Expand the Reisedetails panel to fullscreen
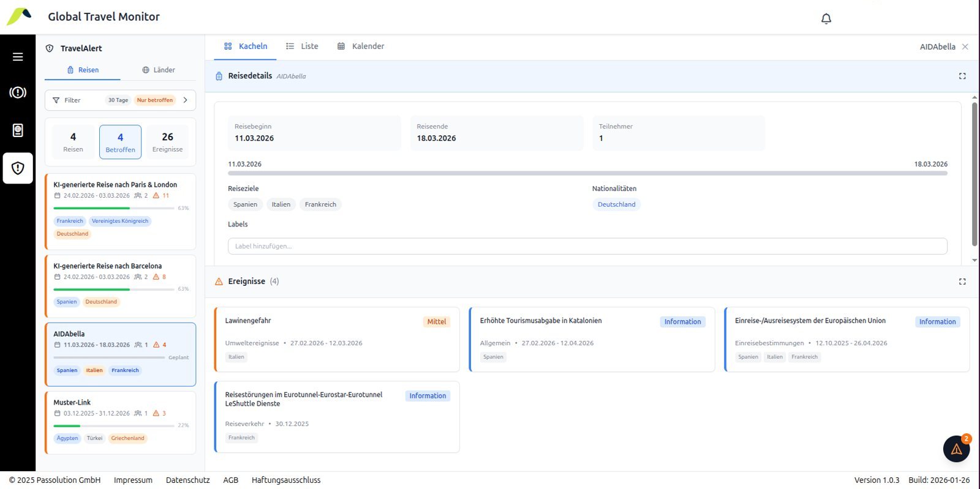Viewport: 980px width, 489px height. [962, 76]
